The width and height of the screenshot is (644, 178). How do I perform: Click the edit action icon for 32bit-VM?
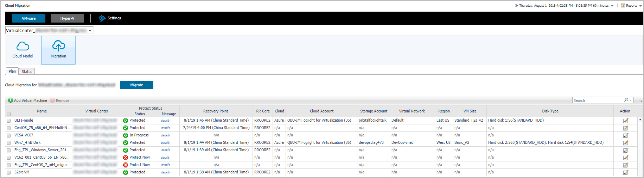point(626,172)
